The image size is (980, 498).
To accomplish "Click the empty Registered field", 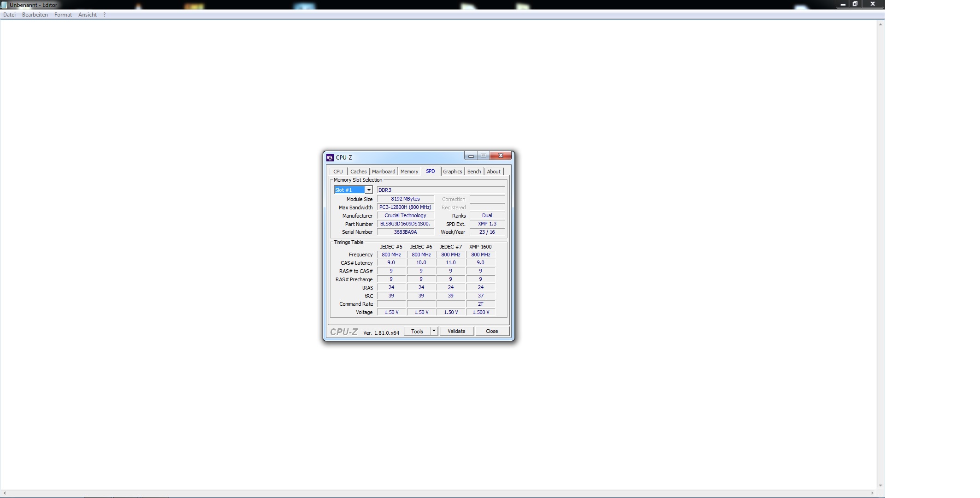I will [x=487, y=207].
